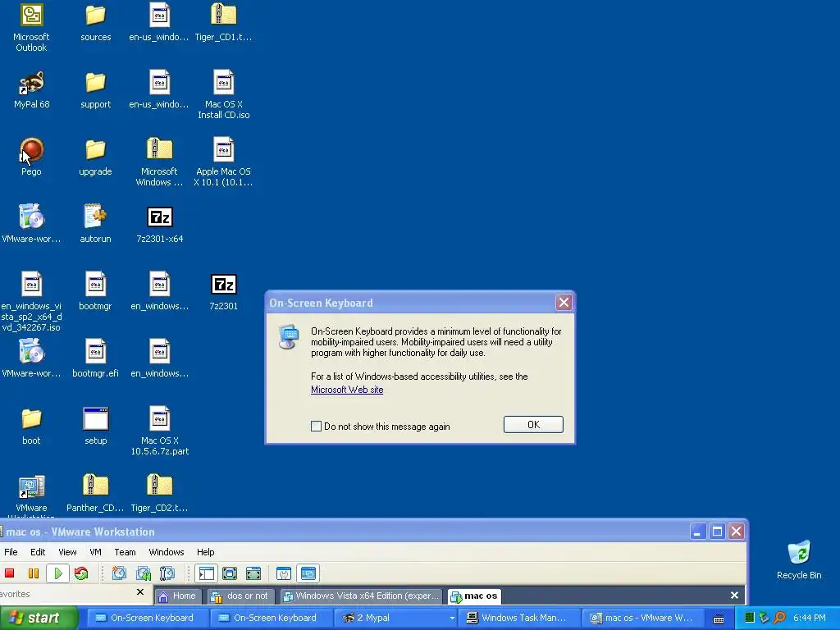This screenshot has width=840, height=630.
Task: Open the Microsoft Web site link
Action: [347, 390]
